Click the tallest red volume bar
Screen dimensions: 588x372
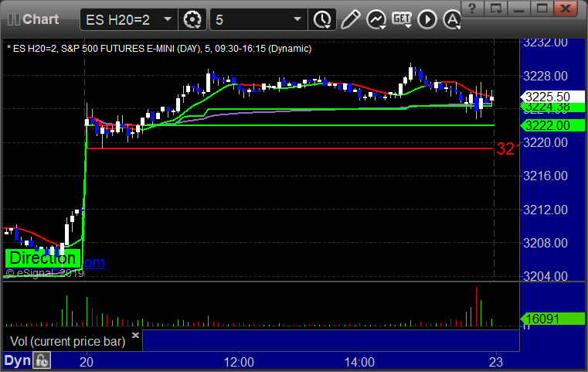pos(476,307)
